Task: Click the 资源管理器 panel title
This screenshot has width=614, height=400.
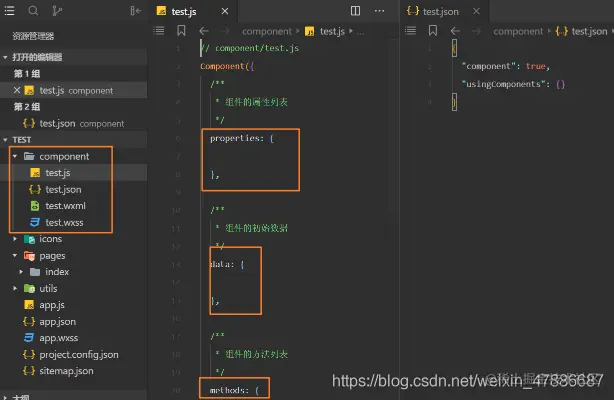Action: click(x=33, y=36)
